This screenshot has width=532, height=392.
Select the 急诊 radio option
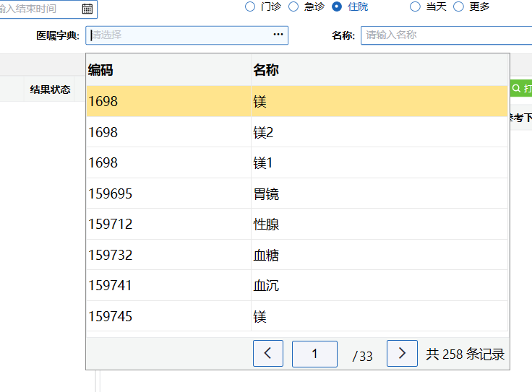(293, 6)
